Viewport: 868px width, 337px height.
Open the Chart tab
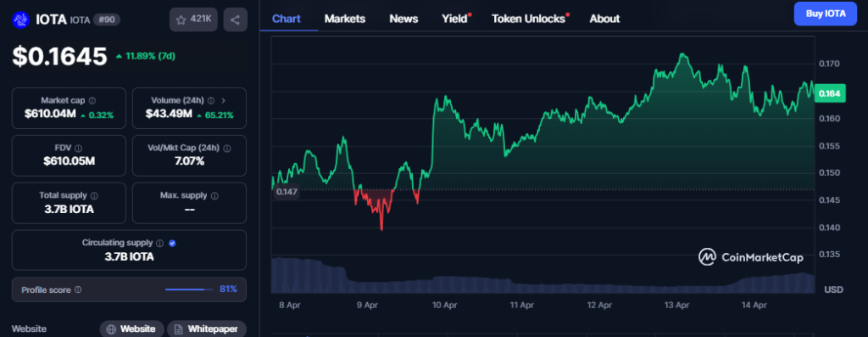pyautogui.click(x=287, y=19)
